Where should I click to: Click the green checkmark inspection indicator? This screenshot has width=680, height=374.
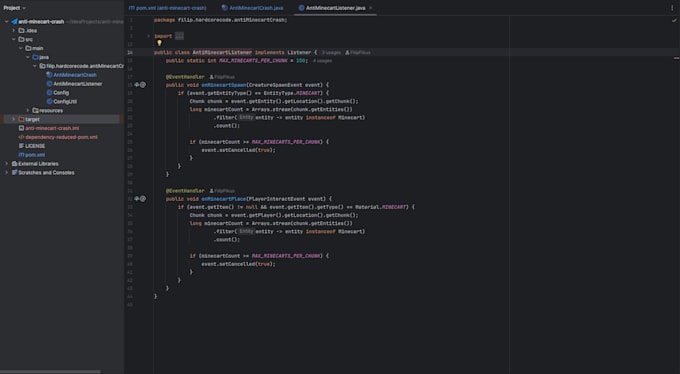point(674,20)
